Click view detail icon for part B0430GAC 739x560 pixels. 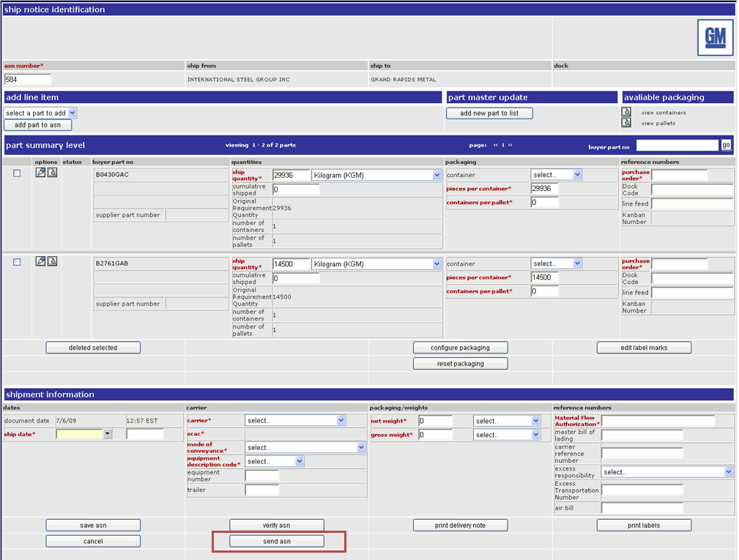tap(52, 173)
